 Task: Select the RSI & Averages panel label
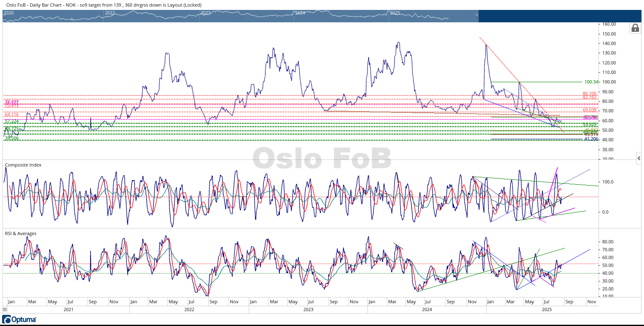pos(21,233)
